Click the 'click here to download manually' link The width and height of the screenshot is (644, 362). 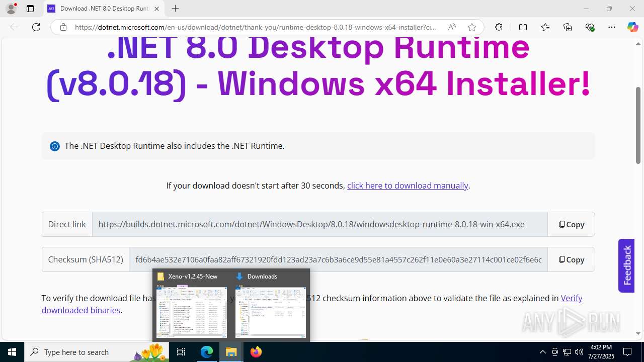pos(408,186)
